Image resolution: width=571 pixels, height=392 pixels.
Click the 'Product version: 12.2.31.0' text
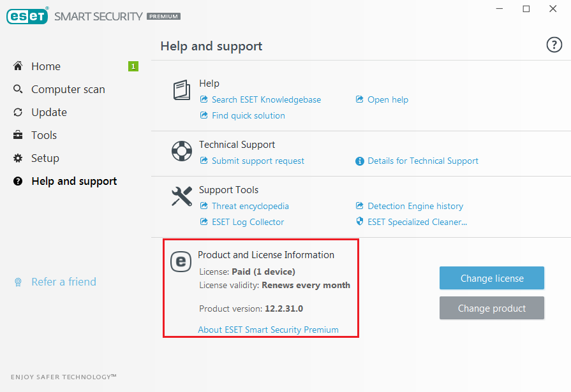pyautogui.click(x=251, y=309)
